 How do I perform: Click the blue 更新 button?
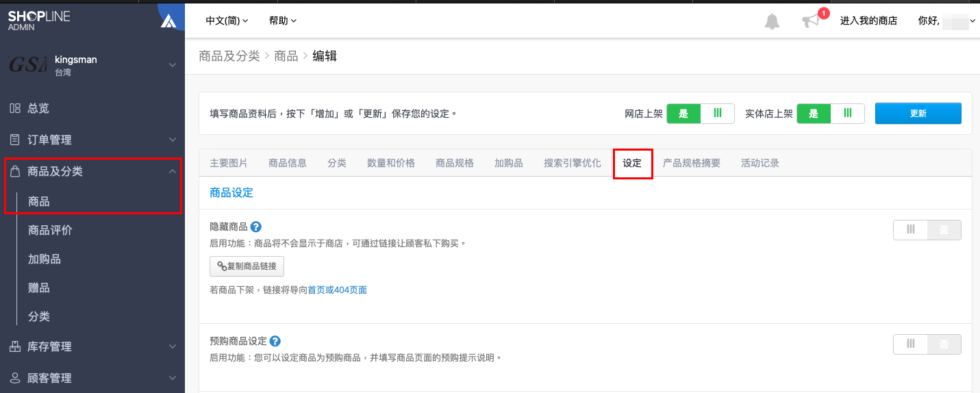click(918, 114)
